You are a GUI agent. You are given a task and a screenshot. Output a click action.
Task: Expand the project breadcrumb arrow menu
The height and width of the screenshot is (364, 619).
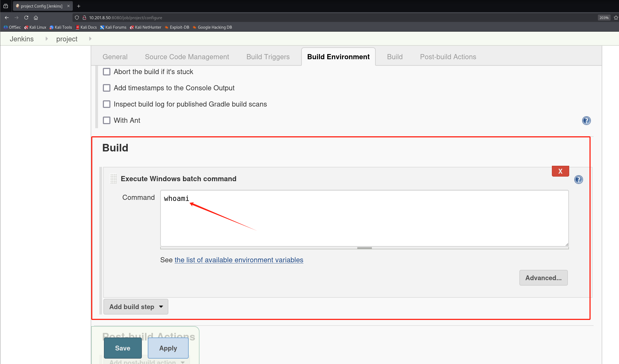pos(90,39)
